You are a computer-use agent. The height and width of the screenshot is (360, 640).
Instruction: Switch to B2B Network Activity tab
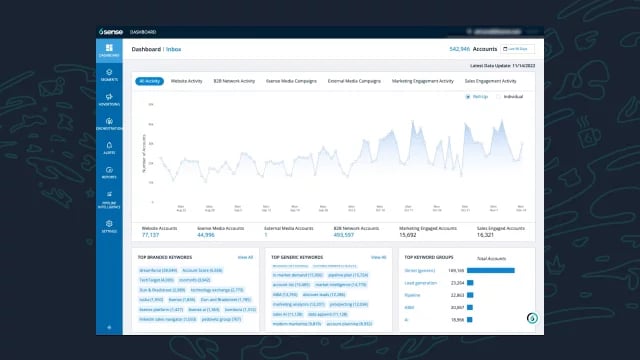pyautogui.click(x=234, y=81)
